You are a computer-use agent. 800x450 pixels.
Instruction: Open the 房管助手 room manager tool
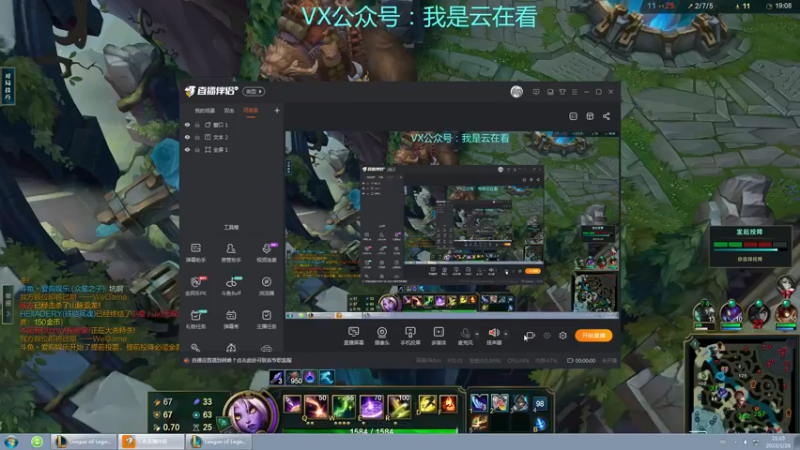tap(231, 253)
